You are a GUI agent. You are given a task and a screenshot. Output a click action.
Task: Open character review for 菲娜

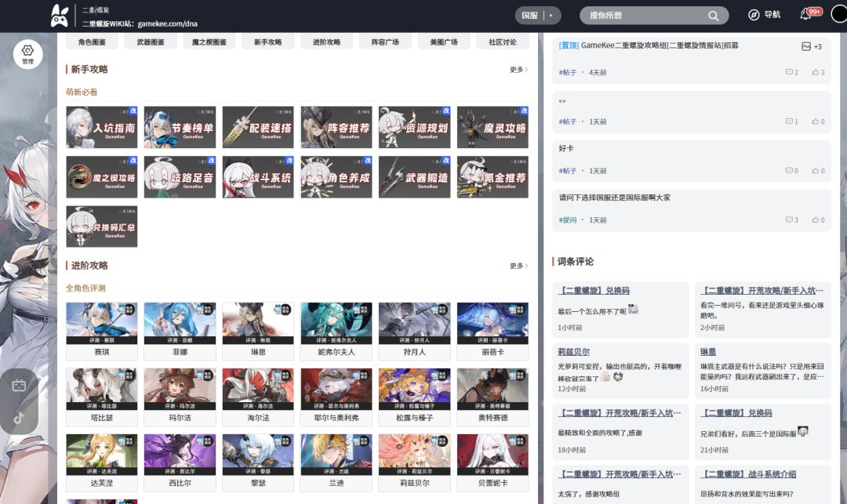pos(180,331)
